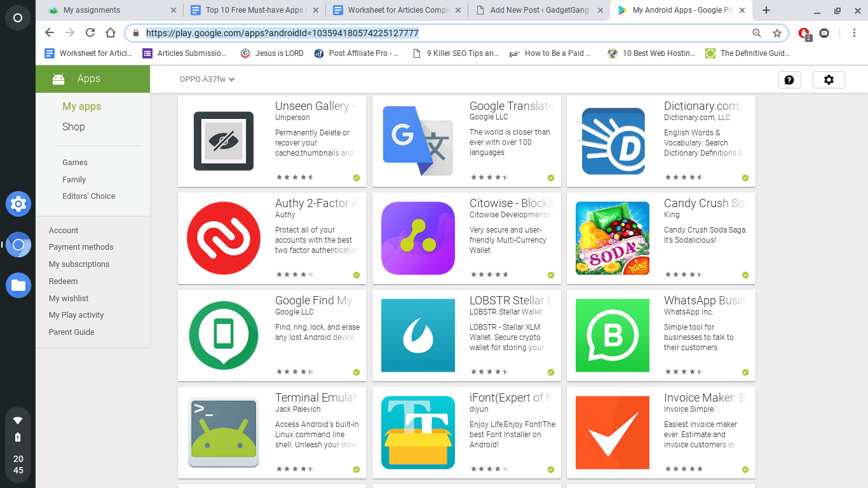868x488 pixels.
Task: Open the Candy Crush Soda icon
Action: click(613, 238)
